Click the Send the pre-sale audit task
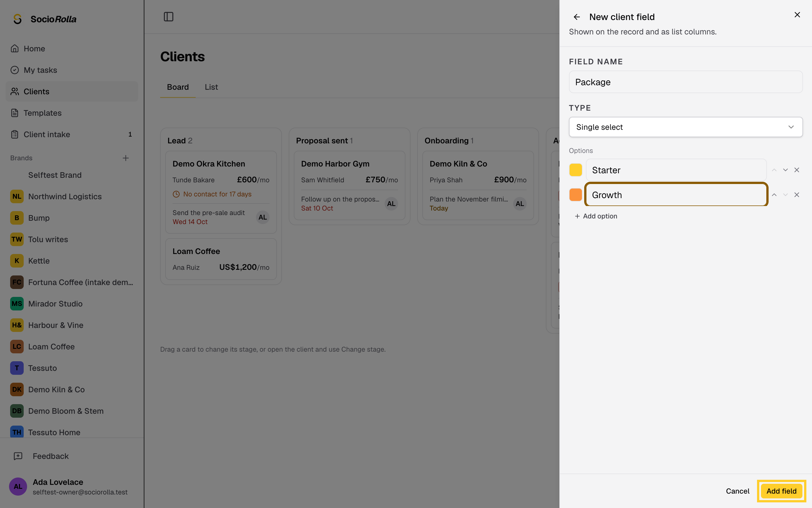The height and width of the screenshot is (508, 812). pyautogui.click(x=209, y=213)
